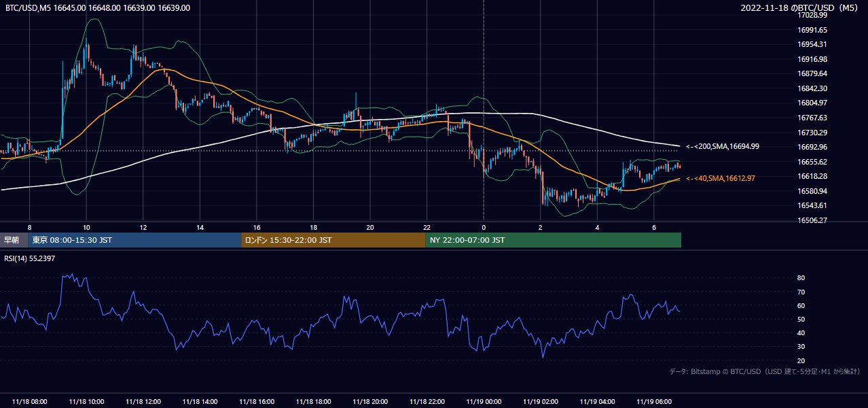This screenshot has height=408, width=868.
Task: Click price axis value 16916.98
Action: pyautogui.click(x=812, y=59)
